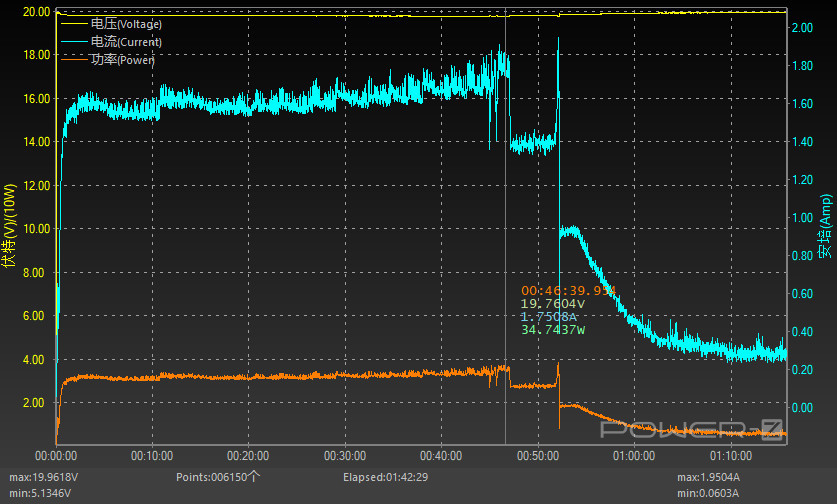The width and height of the screenshot is (837, 504).
Task: Click the 1.7508A cursor readout
Action: point(549,317)
